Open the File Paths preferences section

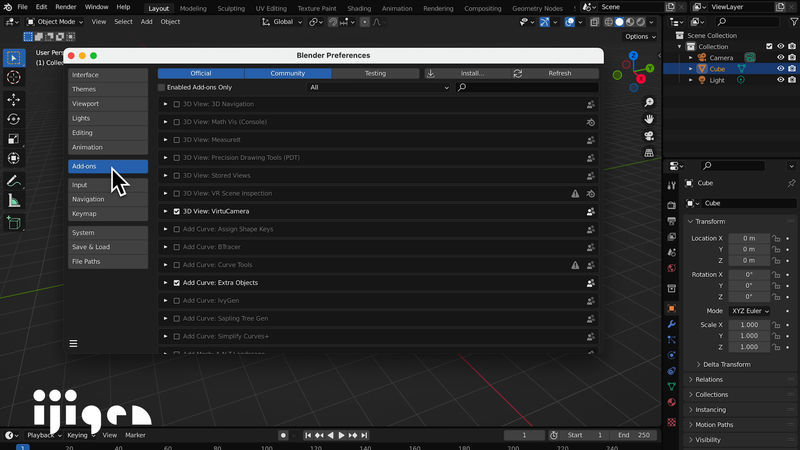[108, 261]
